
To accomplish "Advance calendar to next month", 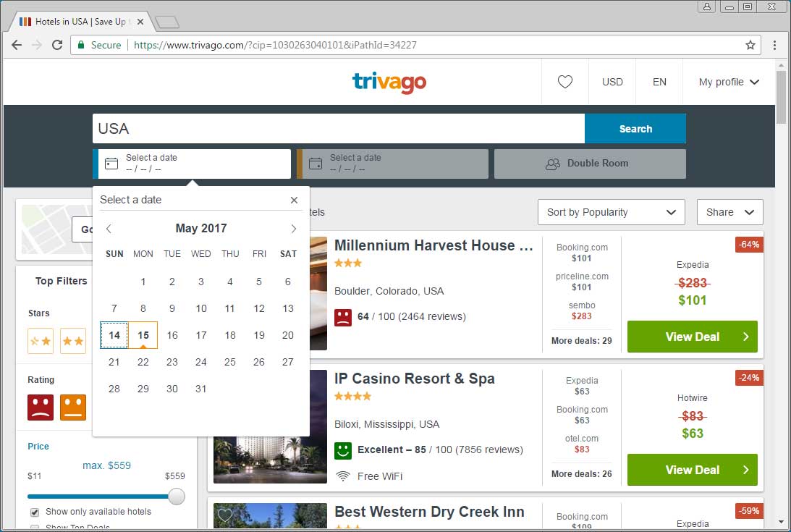I will [294, 229].
